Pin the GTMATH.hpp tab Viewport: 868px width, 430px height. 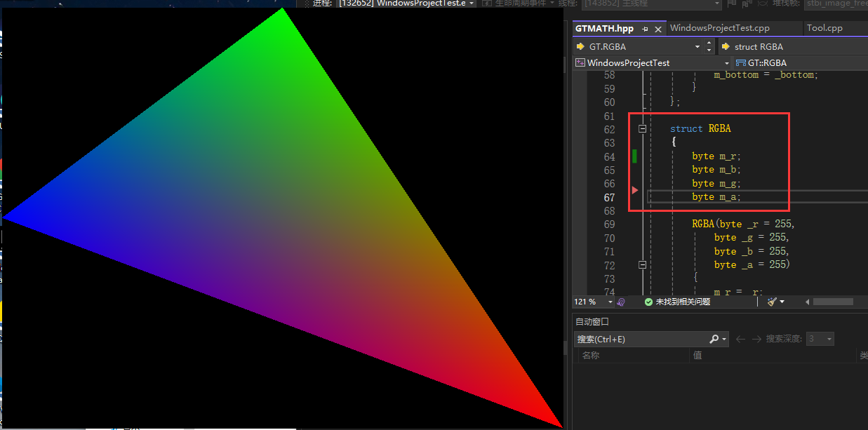646,29
